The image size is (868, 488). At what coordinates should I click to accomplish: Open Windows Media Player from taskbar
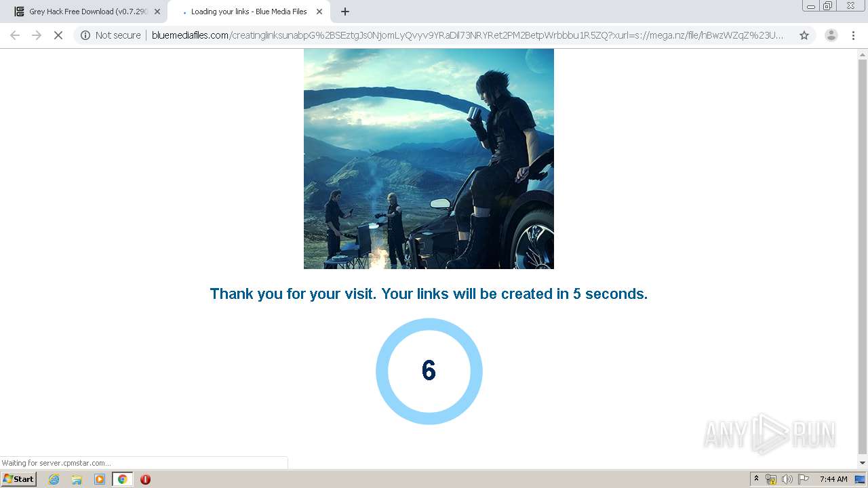tap(100, 479)
